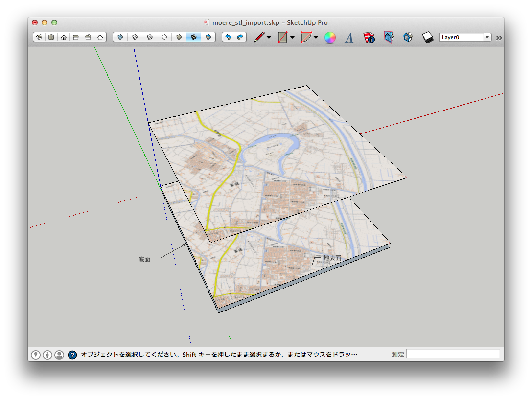Open the Instructor help question-mark icon
The height and width of the screenshot is (400, 532).
click(72, 355)
